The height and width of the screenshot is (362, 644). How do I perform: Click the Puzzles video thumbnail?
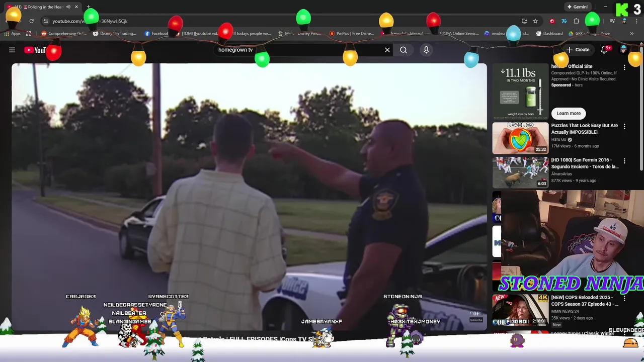520,138
